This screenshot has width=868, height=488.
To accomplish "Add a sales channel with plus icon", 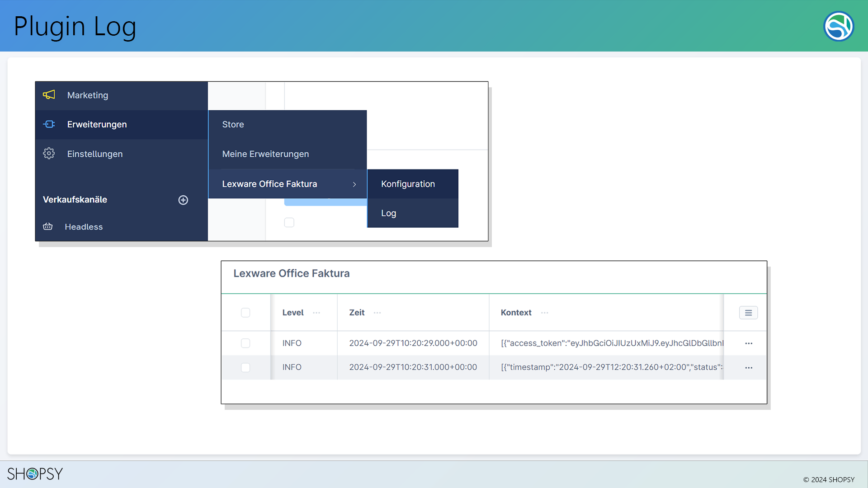I will (x=183, y=200).
